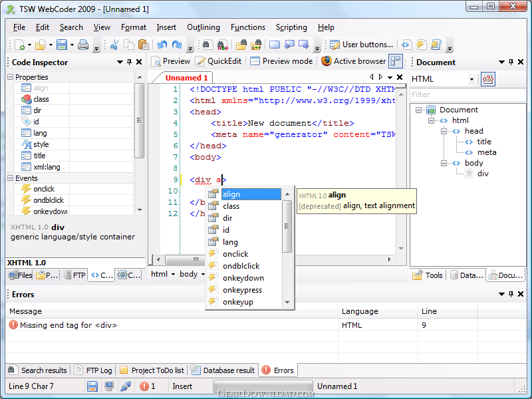
Task: Open the Database result tab
Action: pyautogui.click(x=223, y=370)
